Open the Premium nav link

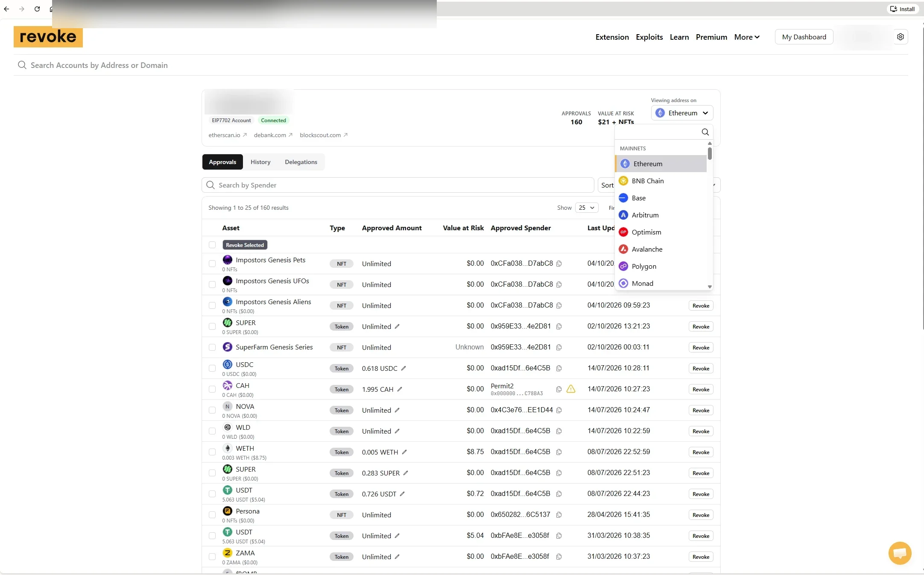(711, 37)
